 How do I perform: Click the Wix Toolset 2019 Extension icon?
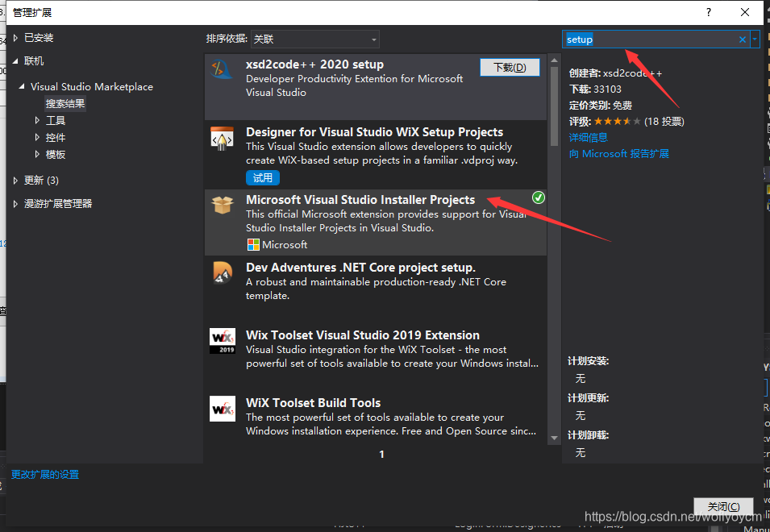pos(223,341)
